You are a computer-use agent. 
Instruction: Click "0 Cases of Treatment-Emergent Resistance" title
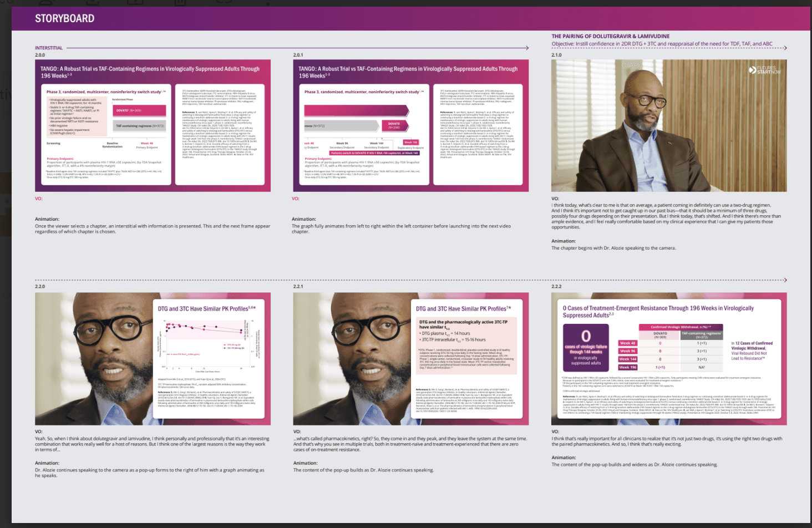click(x=658, y=312)
